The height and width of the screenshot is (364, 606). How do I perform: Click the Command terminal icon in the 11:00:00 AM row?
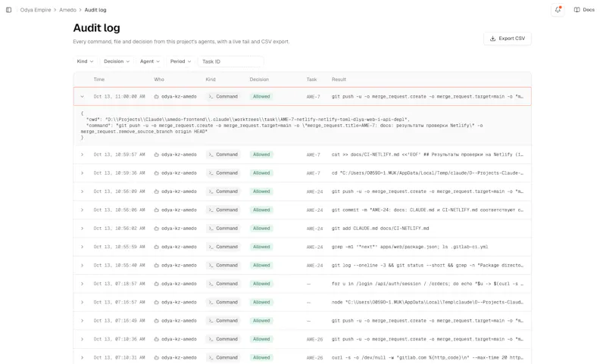click(211, 97)
